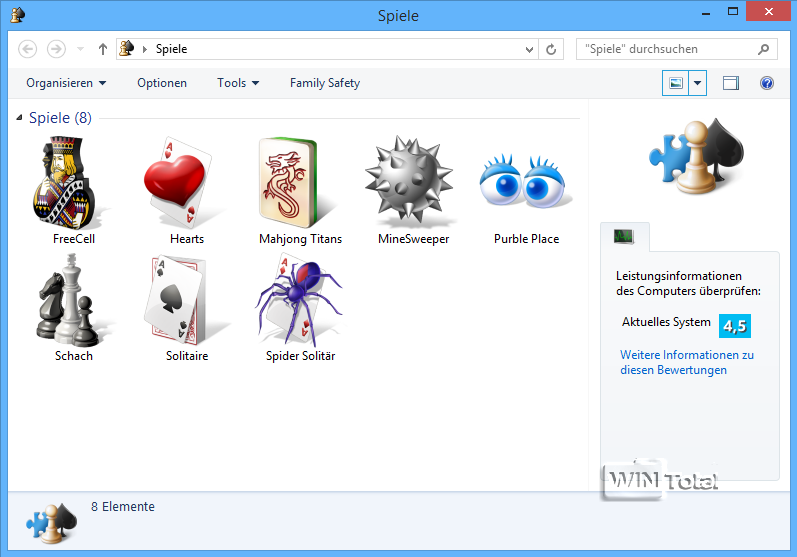
Task: Close the Spiele window
Action: pyautogui.click(x=769, y=12)
